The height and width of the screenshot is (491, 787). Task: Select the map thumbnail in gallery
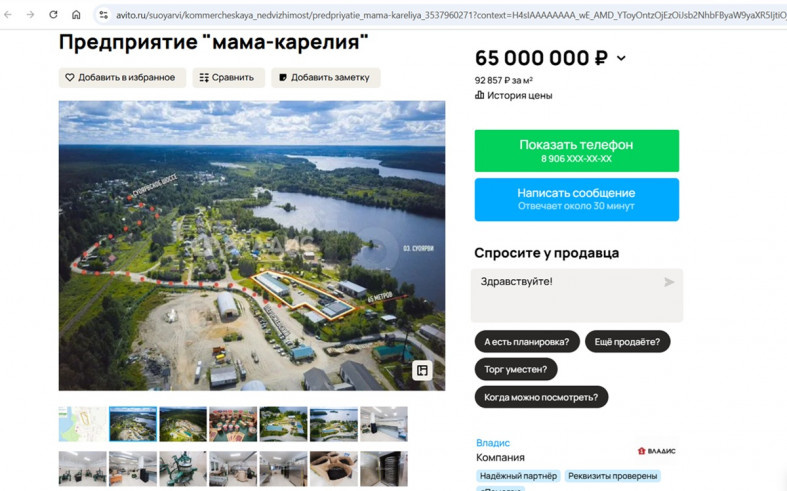click(82, 424)
